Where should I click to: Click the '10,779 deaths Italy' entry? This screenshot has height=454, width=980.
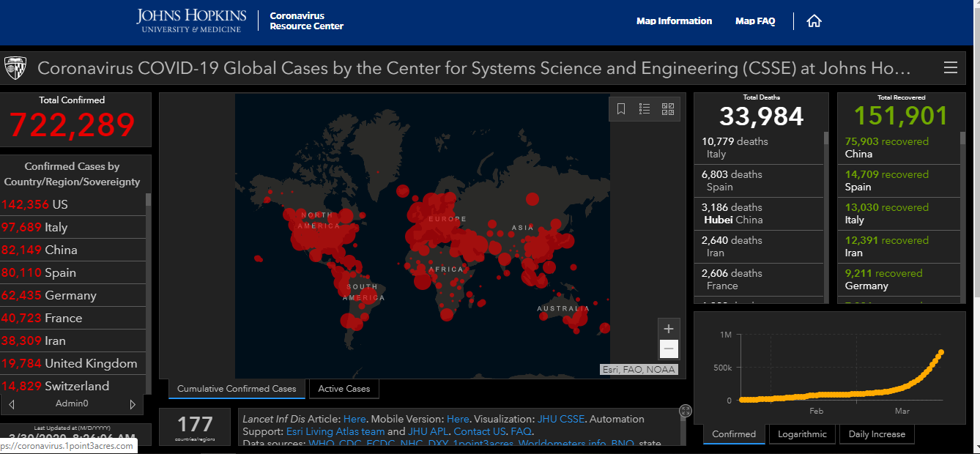point(759,148)
